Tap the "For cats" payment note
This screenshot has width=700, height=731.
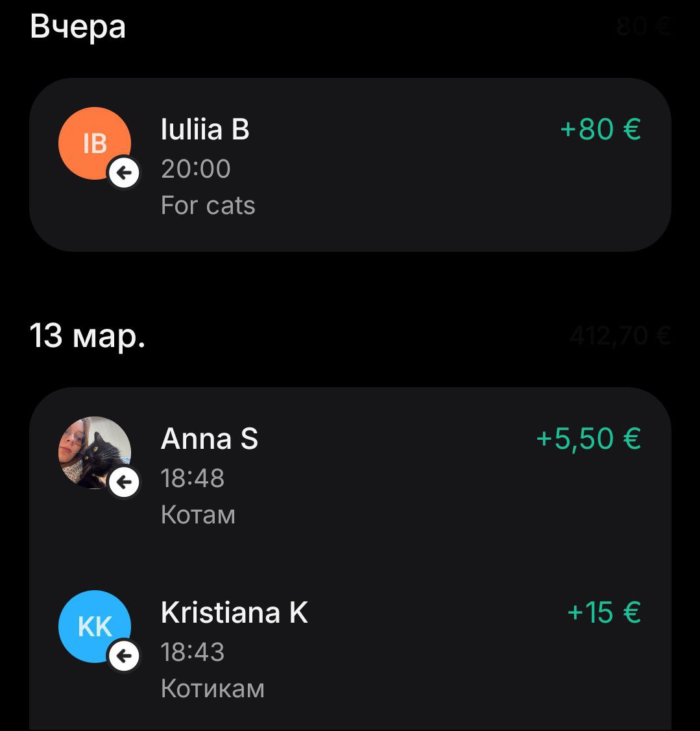tap(208, 206)
